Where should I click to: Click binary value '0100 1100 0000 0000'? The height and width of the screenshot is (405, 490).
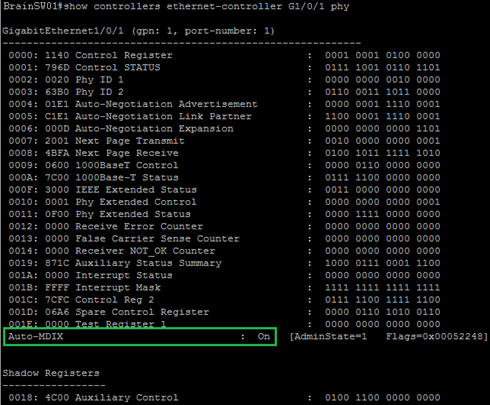[x=383, y=398]
